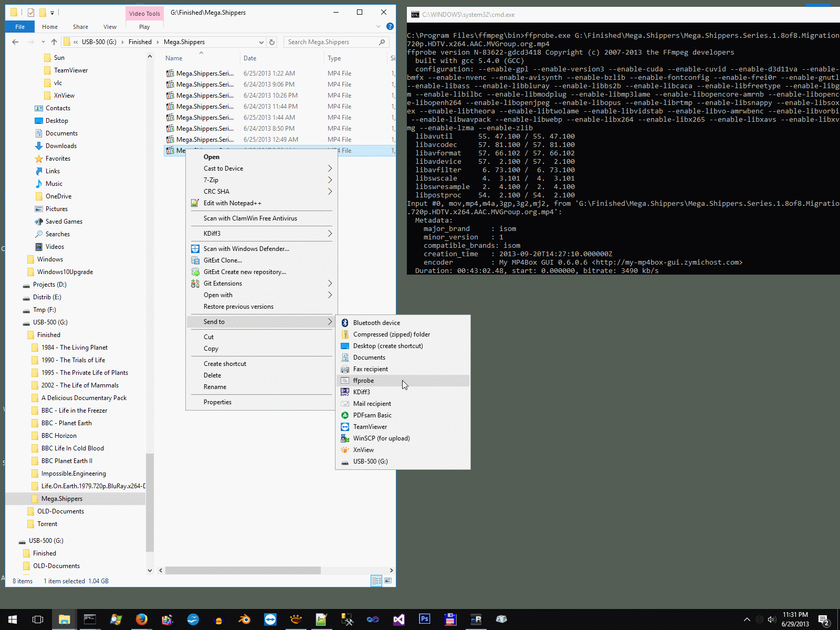Click Properties in the context menu
840x630 pixels.
point(261,402)
